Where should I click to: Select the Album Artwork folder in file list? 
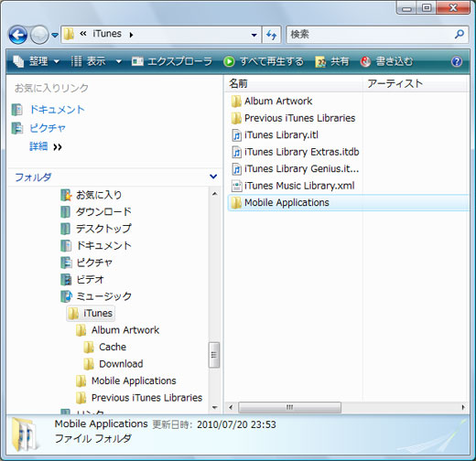(272, 101)
